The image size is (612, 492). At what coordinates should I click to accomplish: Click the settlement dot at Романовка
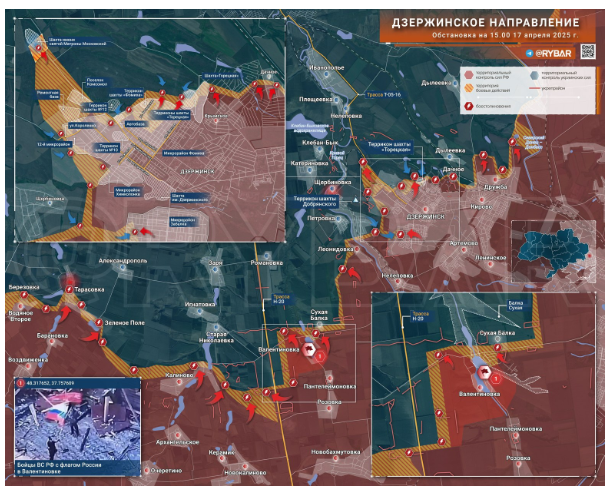click(267, 256)
